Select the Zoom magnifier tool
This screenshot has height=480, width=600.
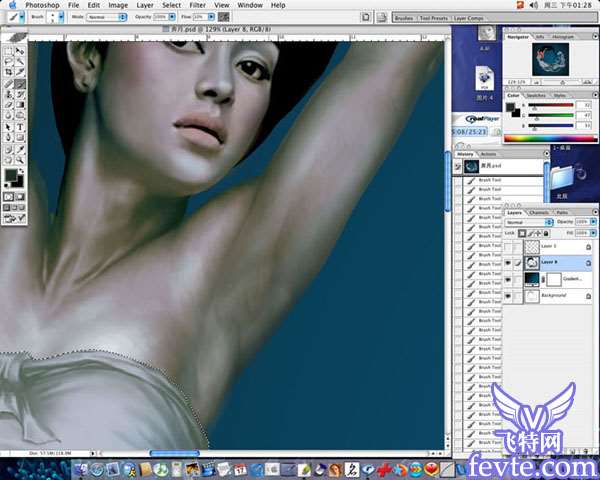coord(19,156)
